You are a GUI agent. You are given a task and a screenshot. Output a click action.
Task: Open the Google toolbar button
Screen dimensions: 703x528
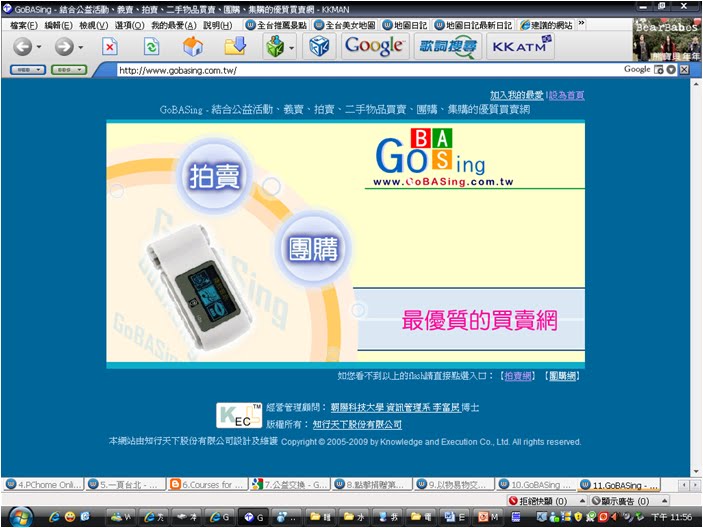click(x=375, y=46)
